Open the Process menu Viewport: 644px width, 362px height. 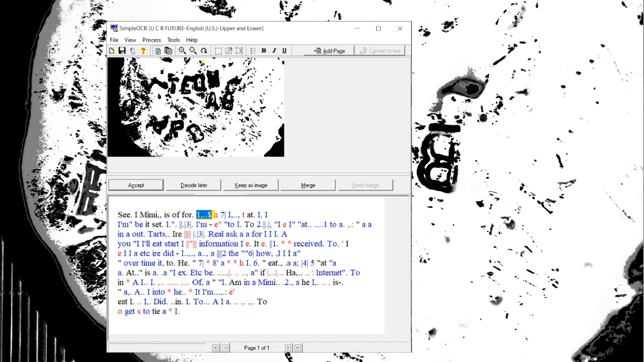(152, 40)
